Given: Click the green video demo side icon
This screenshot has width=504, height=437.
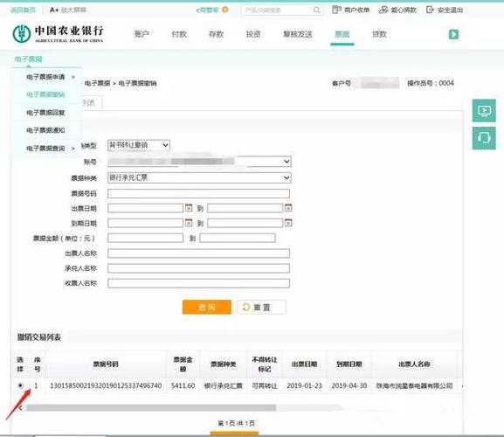Looking at the screenshot, I should (x=484, y=111).
